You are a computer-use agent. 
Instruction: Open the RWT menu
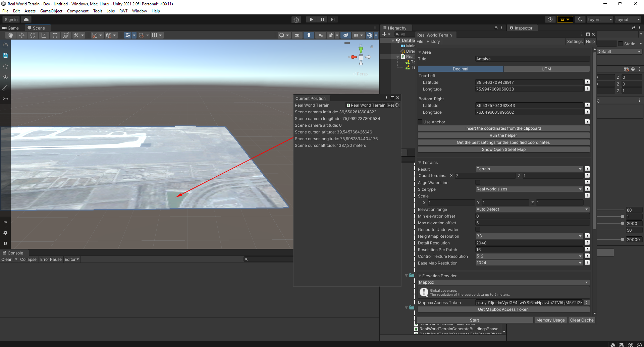[x=123, y=11]
